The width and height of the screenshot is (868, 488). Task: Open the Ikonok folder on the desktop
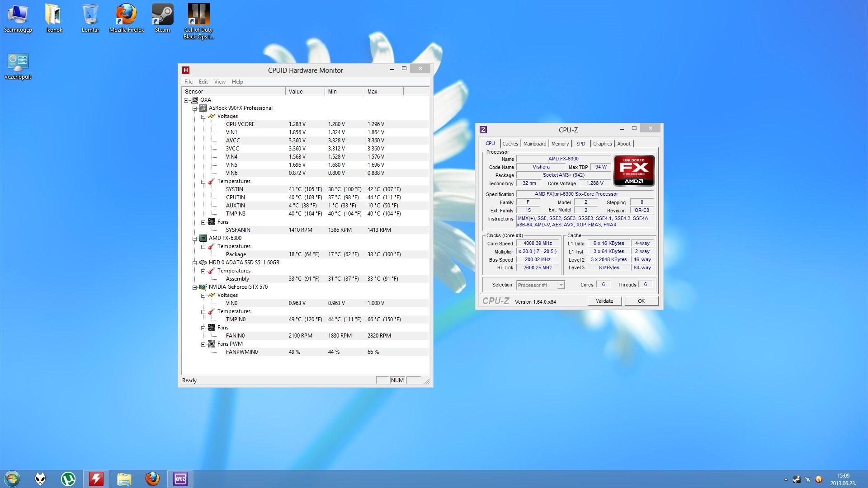(54, 18)
